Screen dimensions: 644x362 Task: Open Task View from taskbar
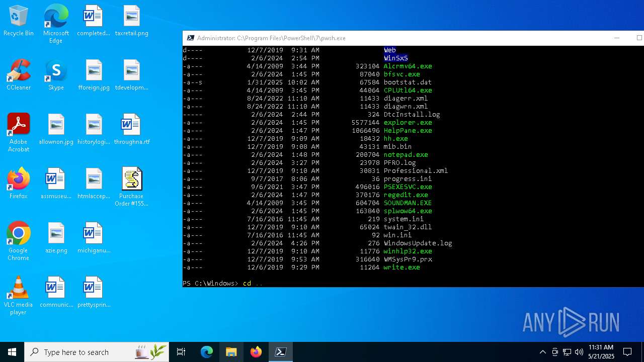point(181,352)
